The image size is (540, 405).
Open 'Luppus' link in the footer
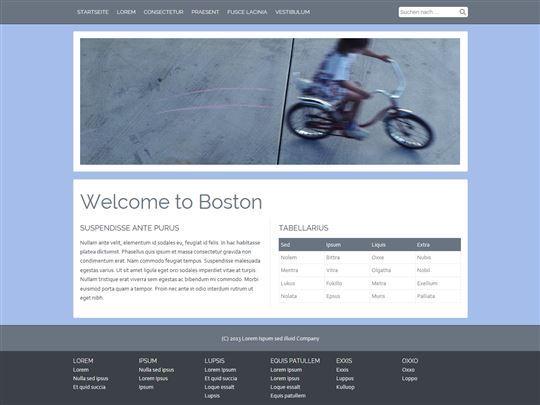[x=345, y=378]
